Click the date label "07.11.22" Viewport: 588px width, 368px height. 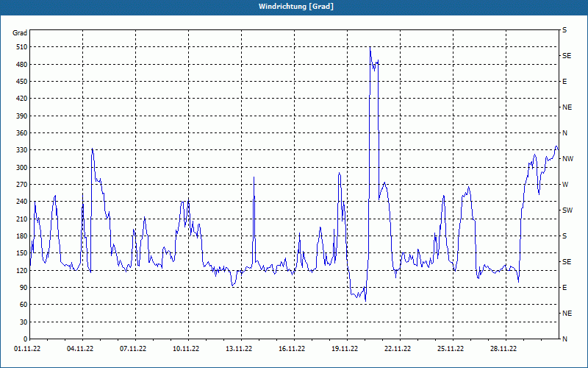coord(133,349)
